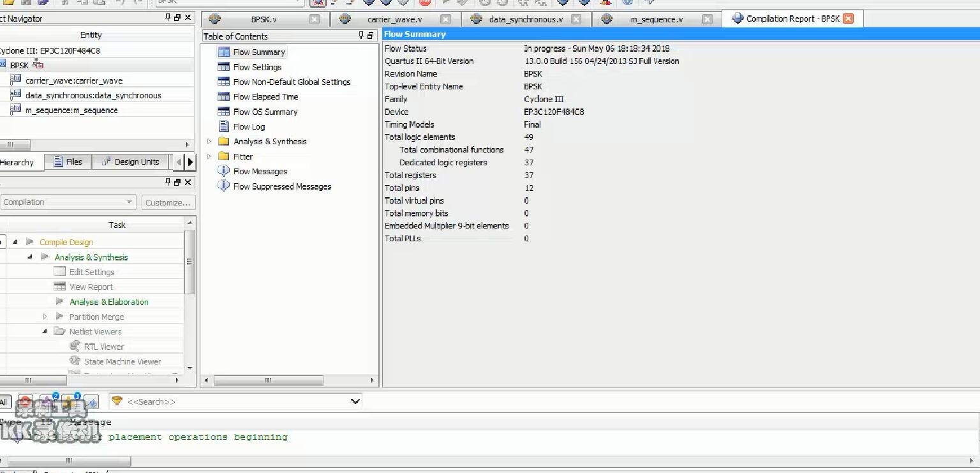Viewport: 980px width, 473px height.
Task: Switch to the Design Units navigator tab
Action: tap(131, 162)
